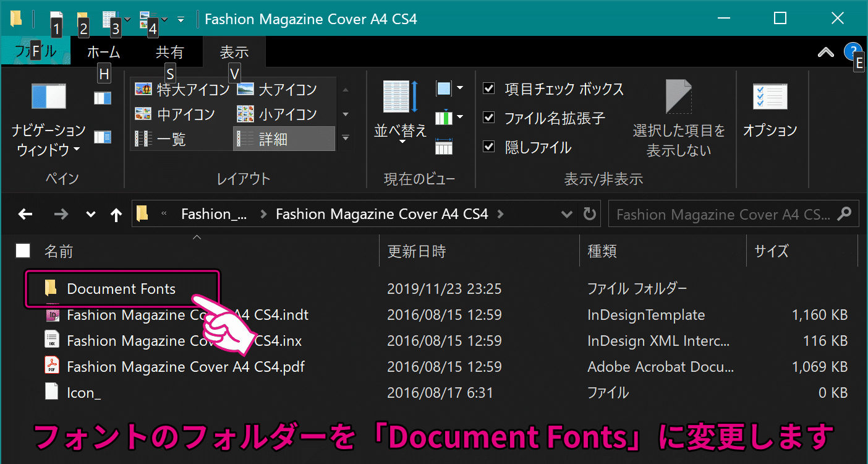The height and width of the screenshot is (464, 868).
Task: Click the Details pane icon
Action: pyautogui.click(x=103, y=137)
